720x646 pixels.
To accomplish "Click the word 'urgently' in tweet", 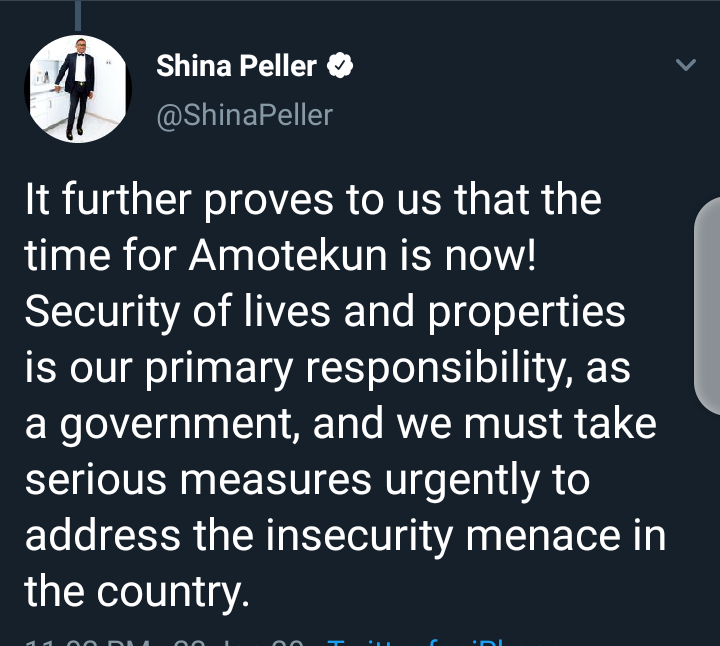I will [x=462, y=482].
